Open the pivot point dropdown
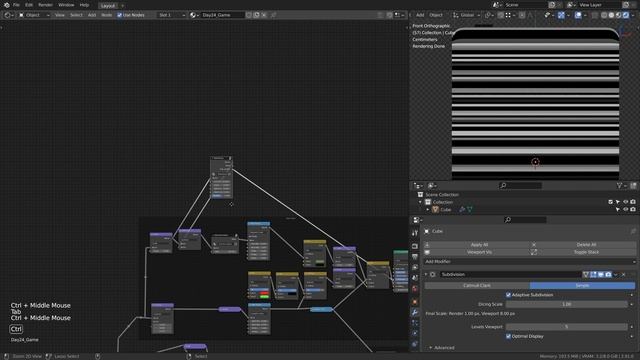 click(489, 15)
